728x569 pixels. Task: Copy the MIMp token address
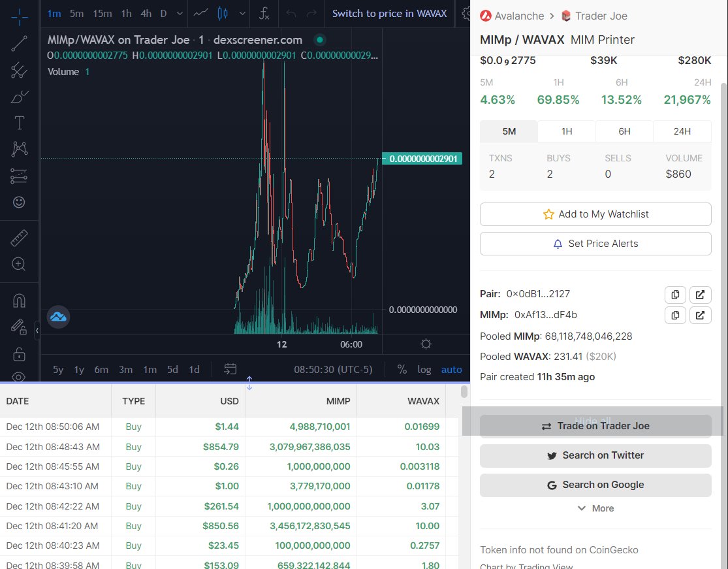point(675,316)
